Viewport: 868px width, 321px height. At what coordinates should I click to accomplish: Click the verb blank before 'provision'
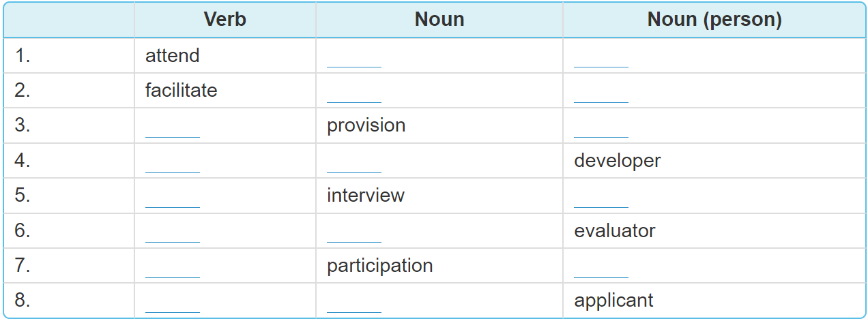[173, 129]
